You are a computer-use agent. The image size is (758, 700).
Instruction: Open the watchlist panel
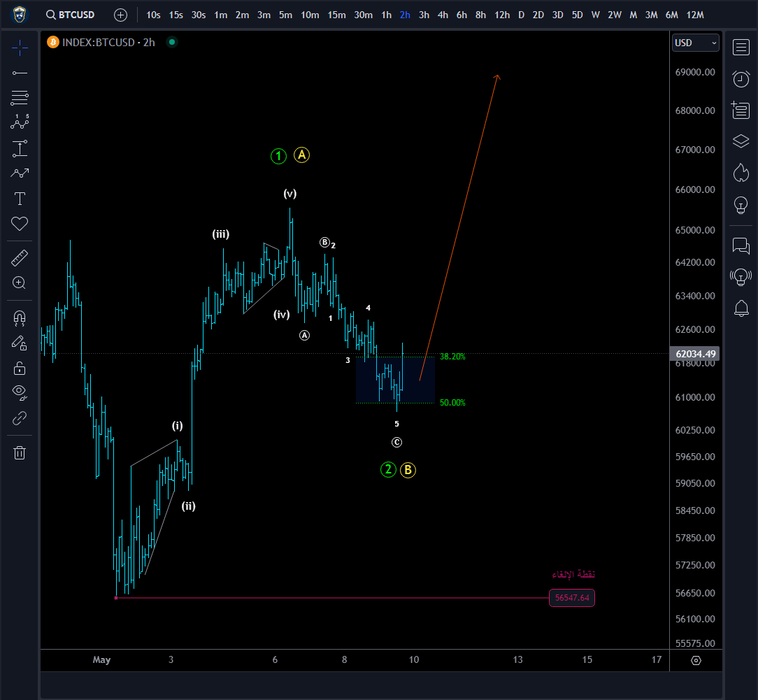coord(741,48)
